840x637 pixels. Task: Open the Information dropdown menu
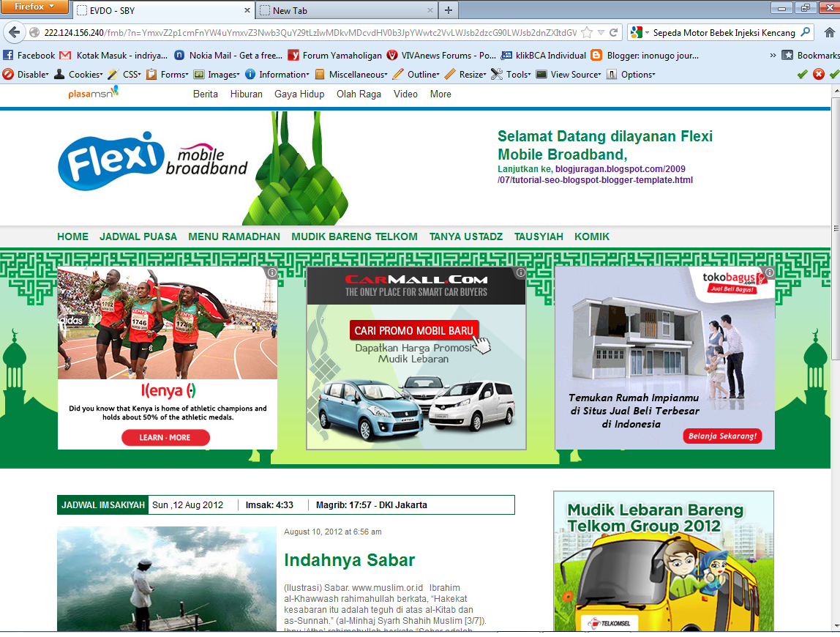(277, 75)
